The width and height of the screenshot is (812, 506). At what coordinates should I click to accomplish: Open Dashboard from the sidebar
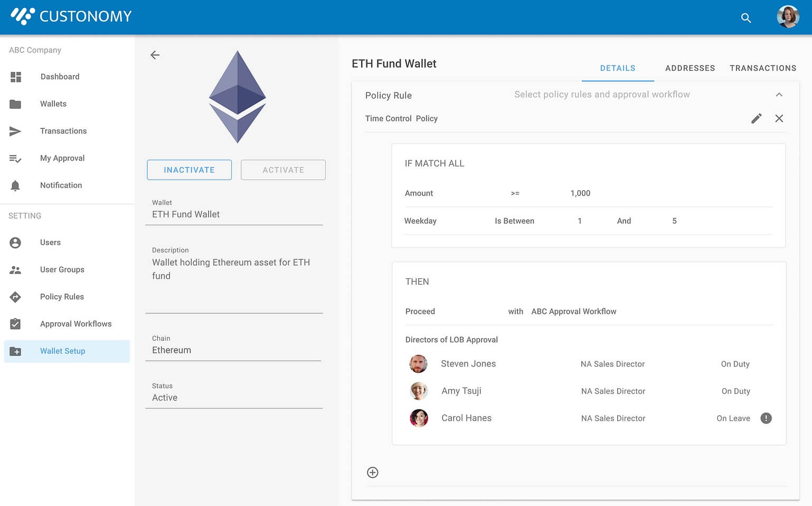60,77
